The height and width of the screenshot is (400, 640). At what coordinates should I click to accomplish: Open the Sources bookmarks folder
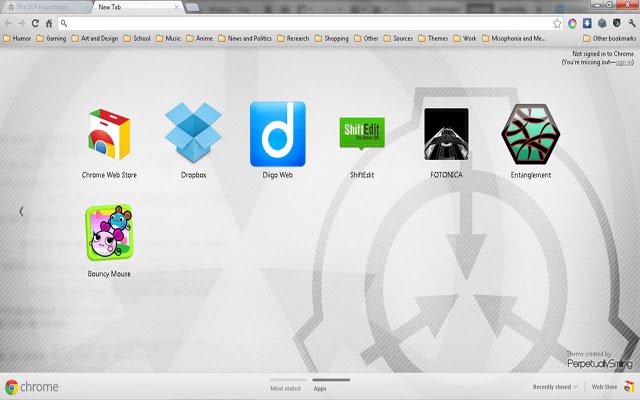(398, 38)
